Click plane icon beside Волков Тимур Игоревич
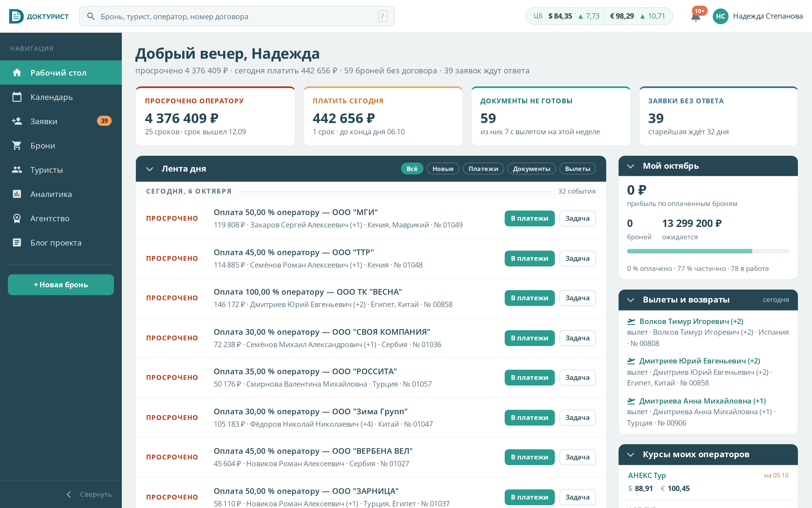 (631, 321)
